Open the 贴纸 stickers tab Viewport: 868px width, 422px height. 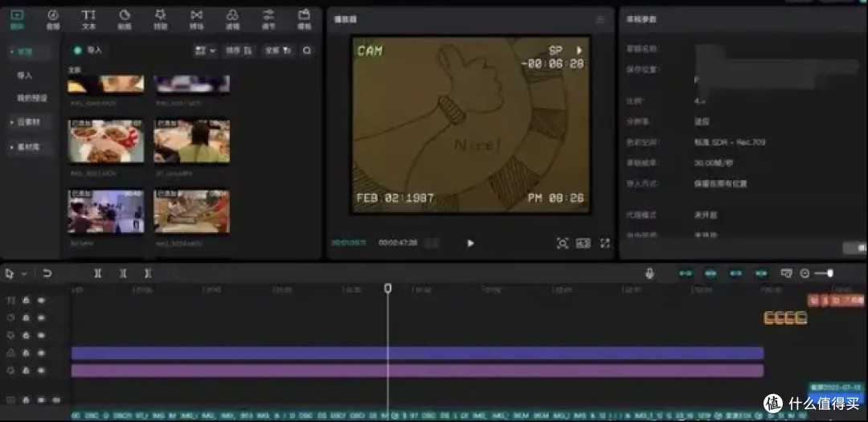[x=125, y=18]
